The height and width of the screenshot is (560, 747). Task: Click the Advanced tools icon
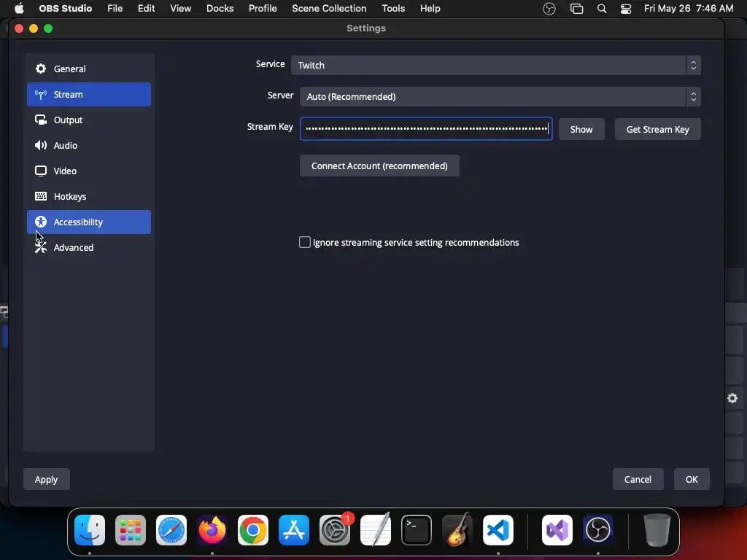click(41, 247)
